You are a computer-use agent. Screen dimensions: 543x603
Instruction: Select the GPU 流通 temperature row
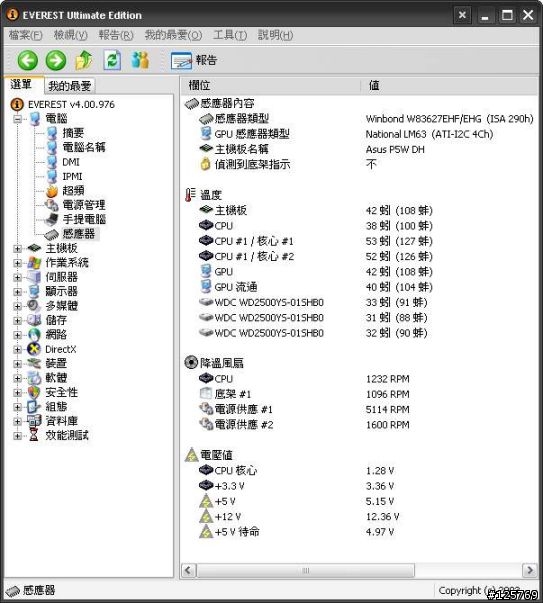click(360, 287)
